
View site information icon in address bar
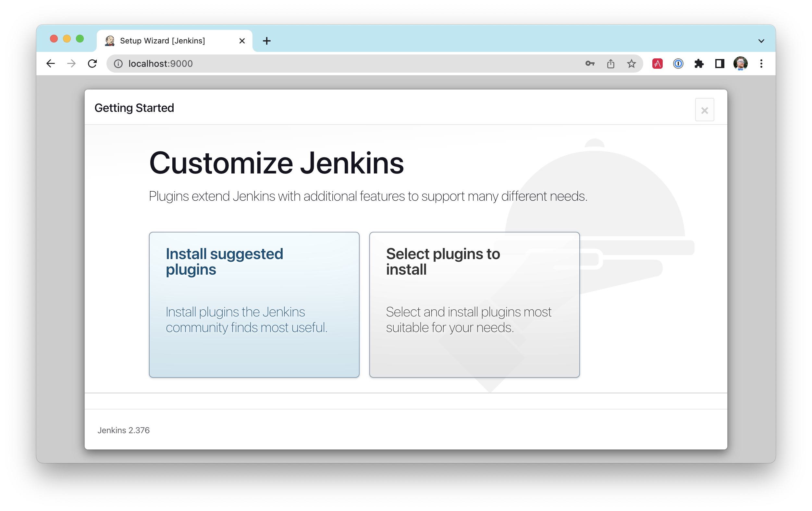pos(118,64)
